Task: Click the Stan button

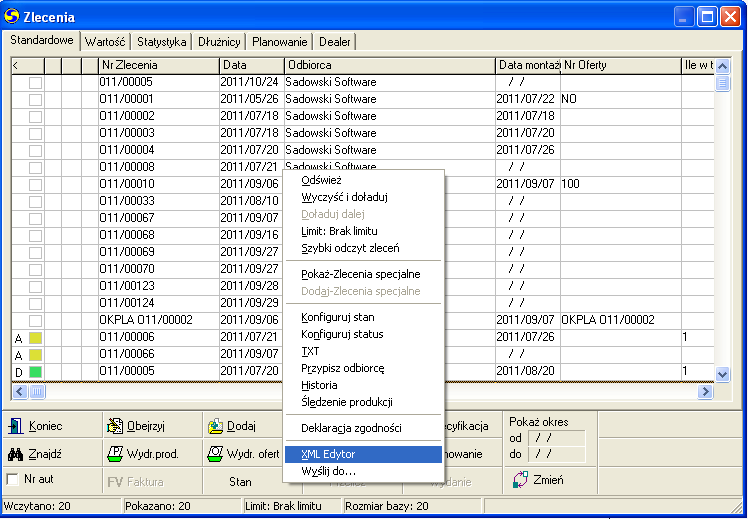Action: click(x=242, y=482)
